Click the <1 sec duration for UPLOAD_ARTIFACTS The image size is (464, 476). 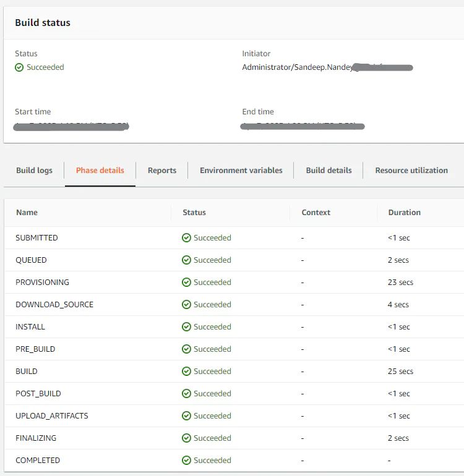(x=398, y=416)
